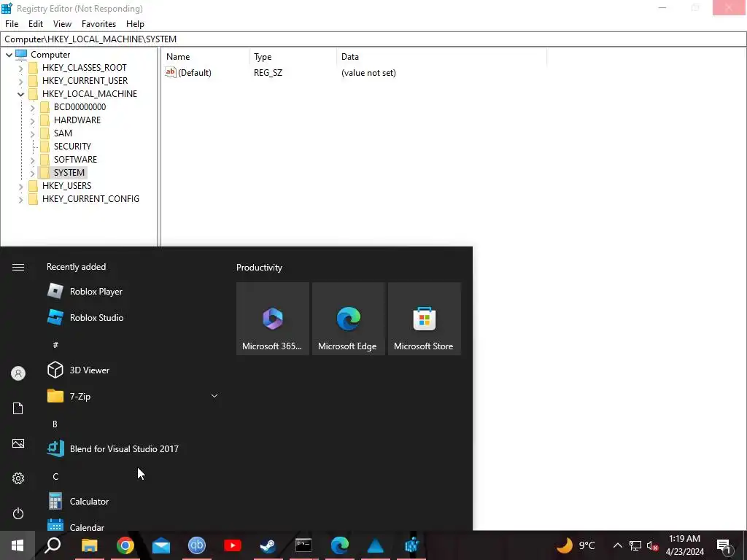This screenshot has width=747, height=560.
Task: Switch to Command Prompt in the taskbar
Action: tap(303, 545)
